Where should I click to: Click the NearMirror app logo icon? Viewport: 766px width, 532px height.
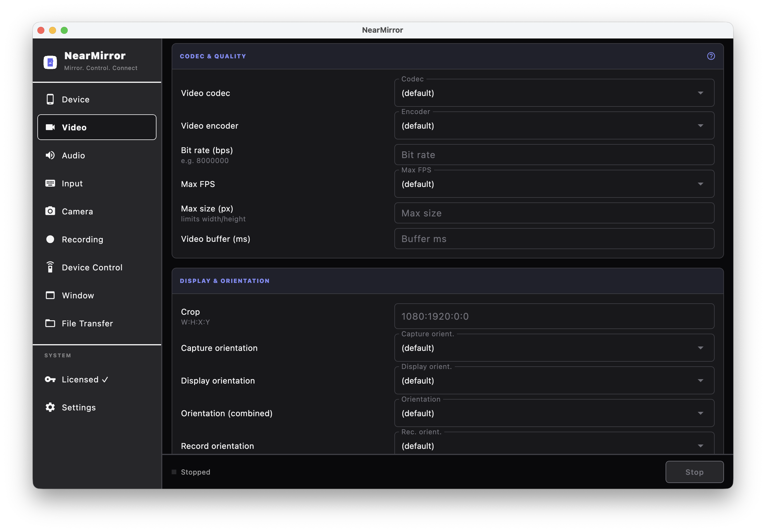[50, 62]
